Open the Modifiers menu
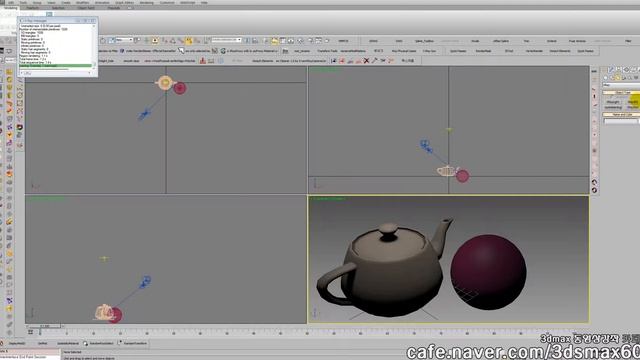Image resolution: width=640 pixels, height=360 pixels. (x=82, y=2)
